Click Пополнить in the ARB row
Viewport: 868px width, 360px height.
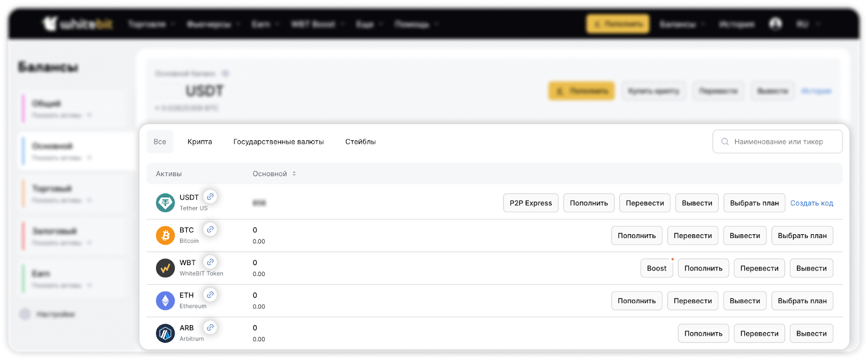(x=704, y=333)
